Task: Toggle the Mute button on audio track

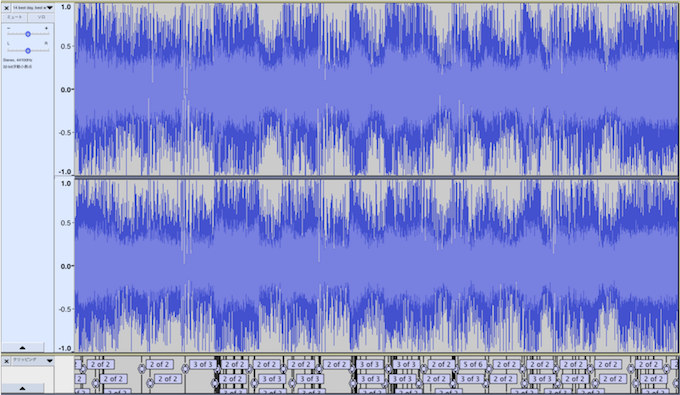Action: (14, 17)
